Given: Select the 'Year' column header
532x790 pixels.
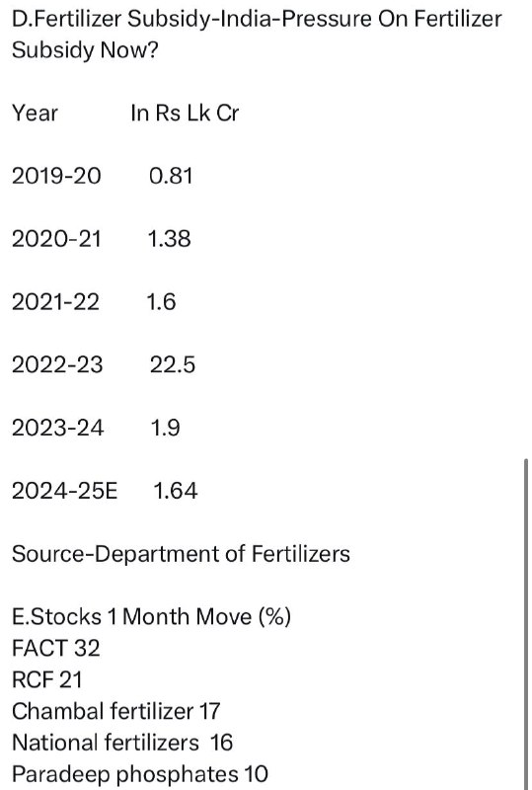Looking at the screenshot, I should point(35,113).
